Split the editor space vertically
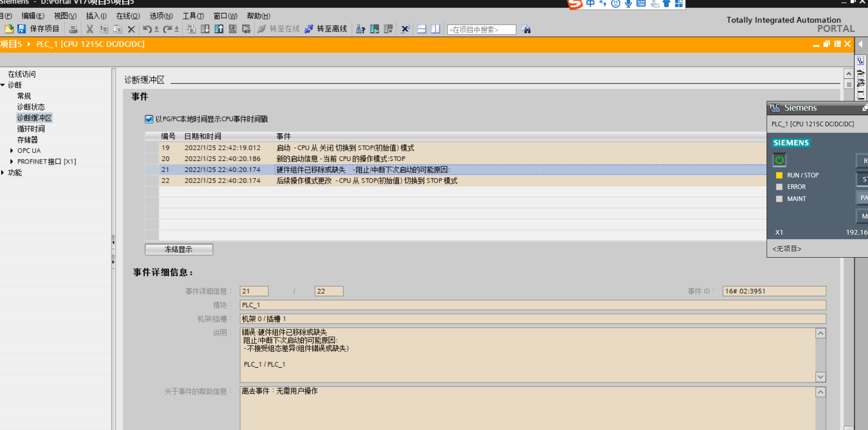The image size is (868, 430). 435,29
